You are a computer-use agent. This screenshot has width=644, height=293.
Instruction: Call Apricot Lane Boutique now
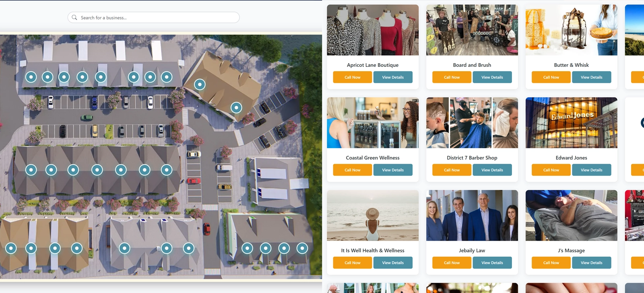(x=352, y=77)
